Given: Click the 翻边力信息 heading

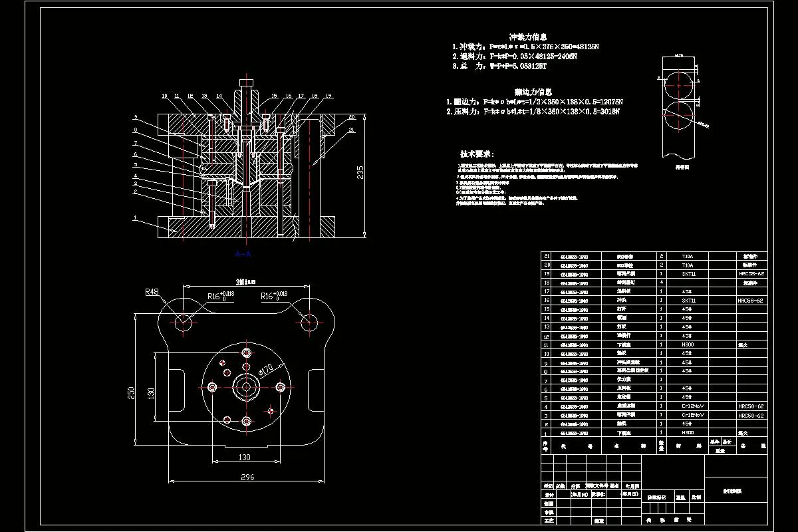Looking at the screenshot, I should click(x=533, y=92).
